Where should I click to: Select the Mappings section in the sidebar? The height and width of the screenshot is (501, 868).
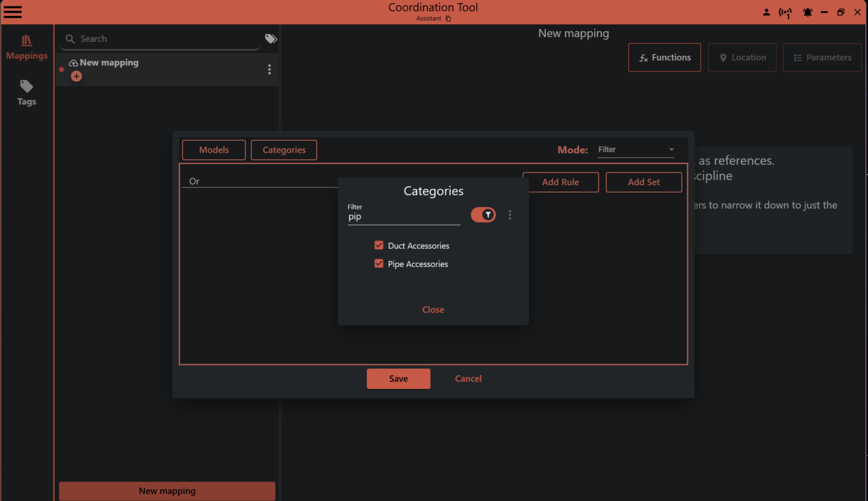[x=26, y=48]
